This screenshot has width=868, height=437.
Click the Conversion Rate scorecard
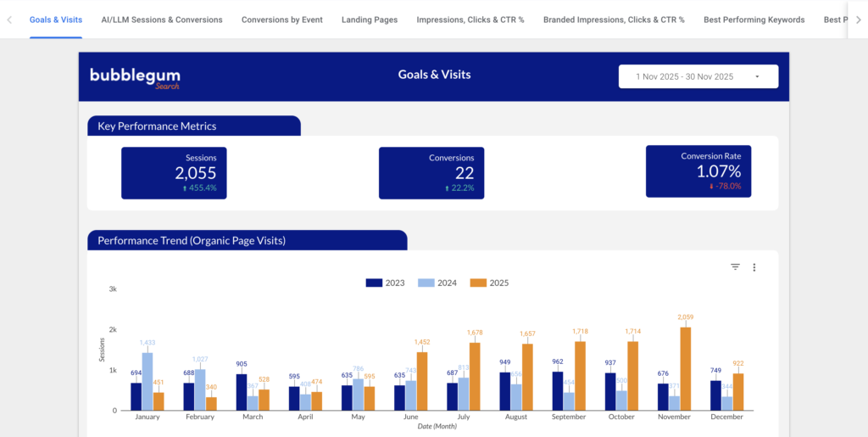tap(698, 171)
